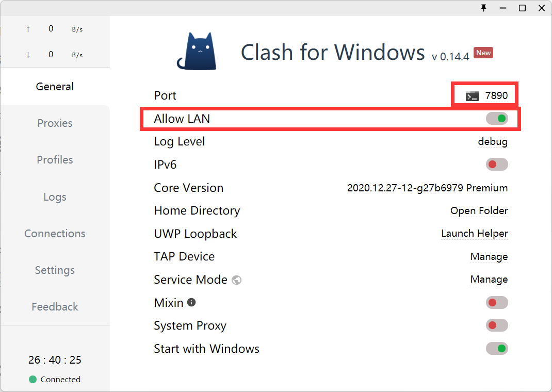The width and height of the screenshot is (552, 392).
Task: Open the Proxies tab
Action: [55, 123]
